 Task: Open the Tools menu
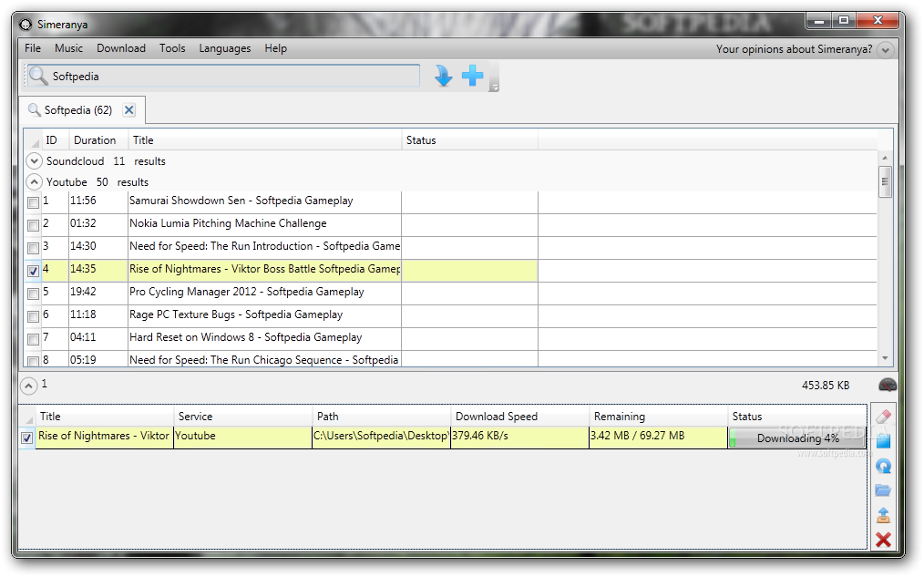(172, 48)
